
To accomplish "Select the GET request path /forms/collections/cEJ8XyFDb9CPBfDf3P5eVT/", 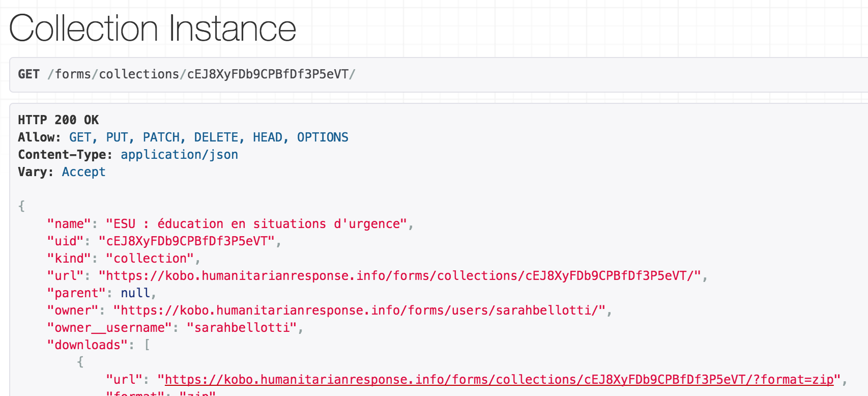I will pyautogui.click(x=201, y=74).
